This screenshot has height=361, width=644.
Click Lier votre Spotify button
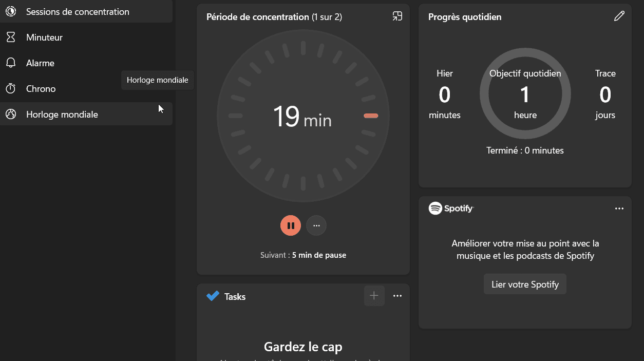click(x=525, y=284)
